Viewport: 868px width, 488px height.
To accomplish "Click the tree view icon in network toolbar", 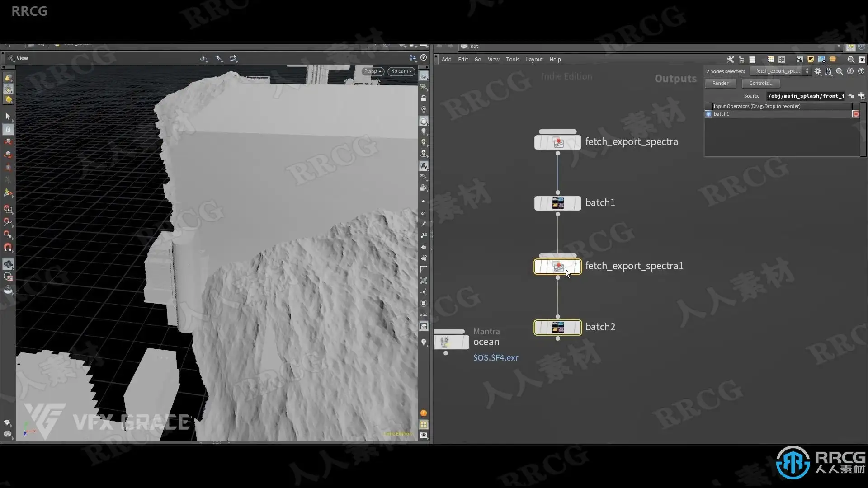I will pos(741,60).
